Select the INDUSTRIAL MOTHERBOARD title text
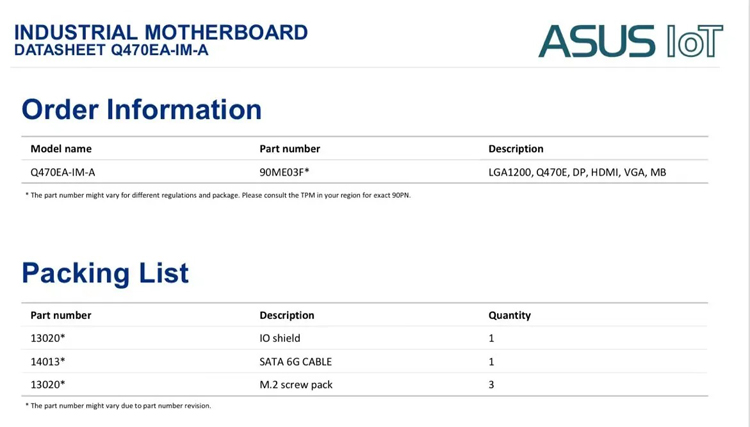 click(161, 33)
